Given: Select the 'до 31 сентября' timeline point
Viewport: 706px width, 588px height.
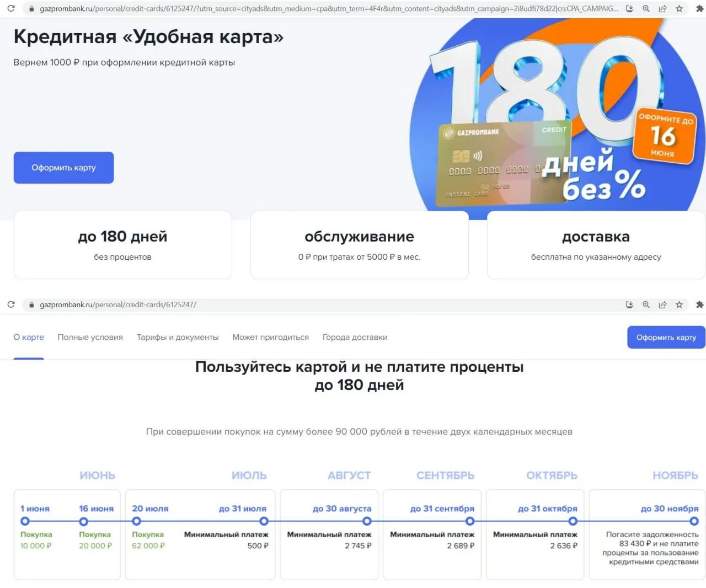Looking at the screenshot, I should pyautogui.click(x=470, y=521).
